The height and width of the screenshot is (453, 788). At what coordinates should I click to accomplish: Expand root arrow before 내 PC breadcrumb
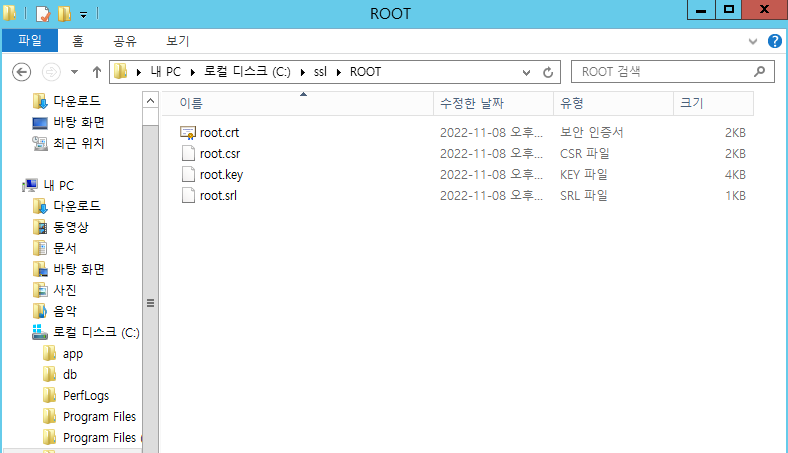(x=139, y=72)
